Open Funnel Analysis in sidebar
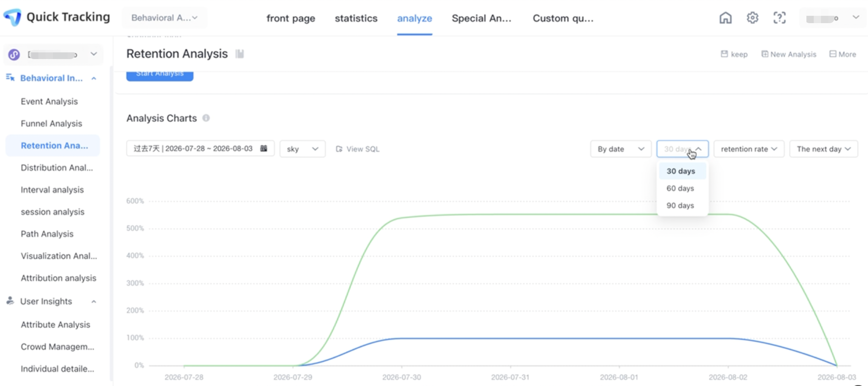The height and width of the screenshot is (386, 868). 51,124
